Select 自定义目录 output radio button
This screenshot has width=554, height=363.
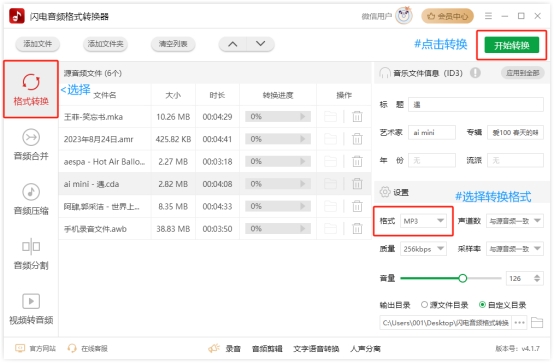tap(482, 304)
